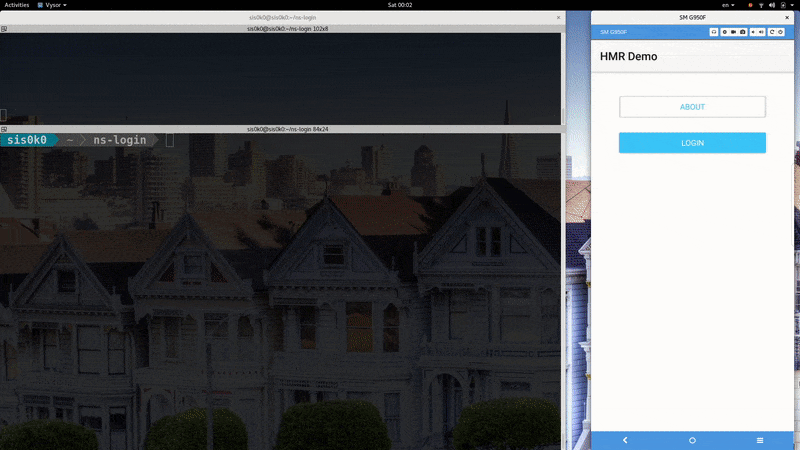Screen dimensions: 800x450
Task: Open the clock showing Sat 00:02
Action: click(x=400, y=5)
